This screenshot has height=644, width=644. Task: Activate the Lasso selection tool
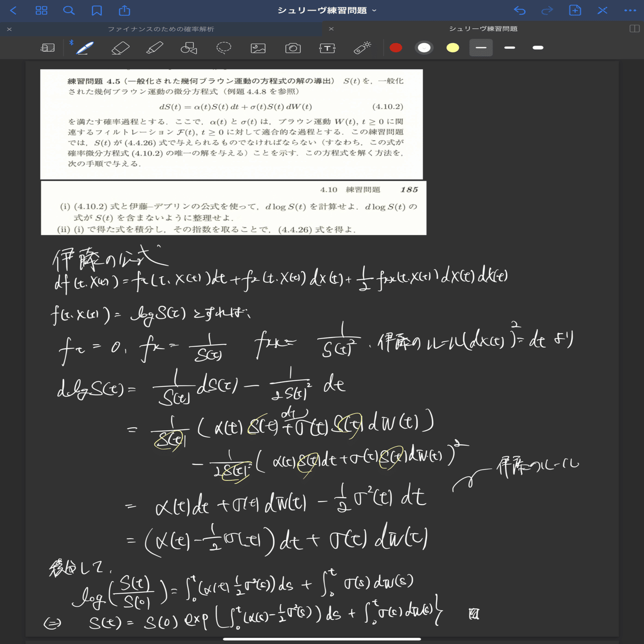(x=223, y=48)
